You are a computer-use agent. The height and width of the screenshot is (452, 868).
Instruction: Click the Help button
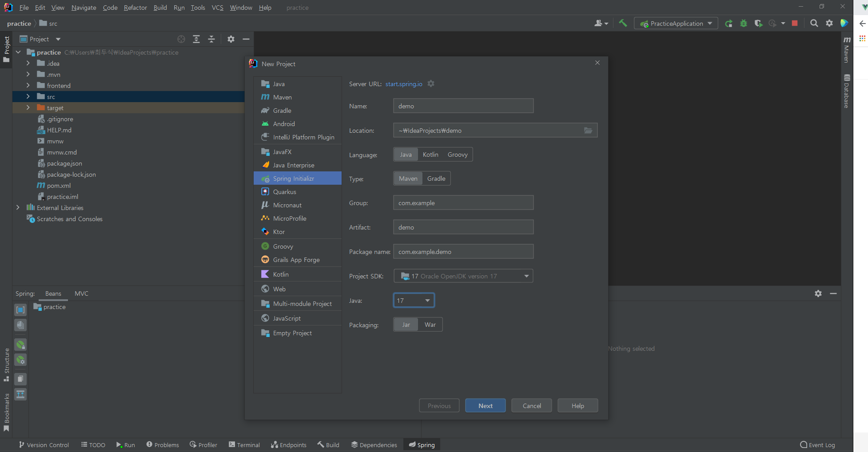[578, 406]
